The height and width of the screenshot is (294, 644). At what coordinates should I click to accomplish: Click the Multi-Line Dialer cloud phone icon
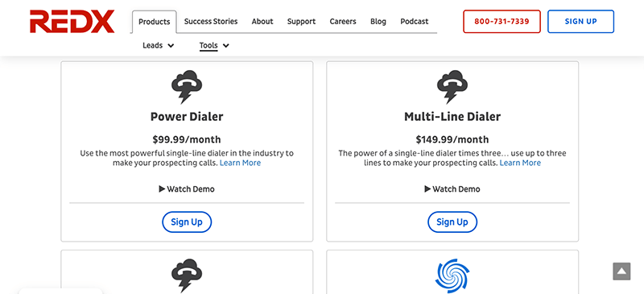click(x=452, y=87)
